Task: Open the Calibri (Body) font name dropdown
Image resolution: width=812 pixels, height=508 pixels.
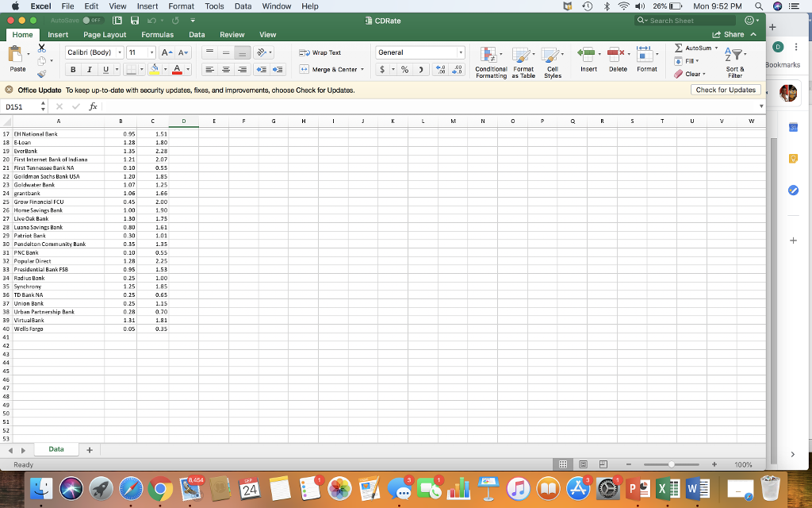Action: [120, 52]
